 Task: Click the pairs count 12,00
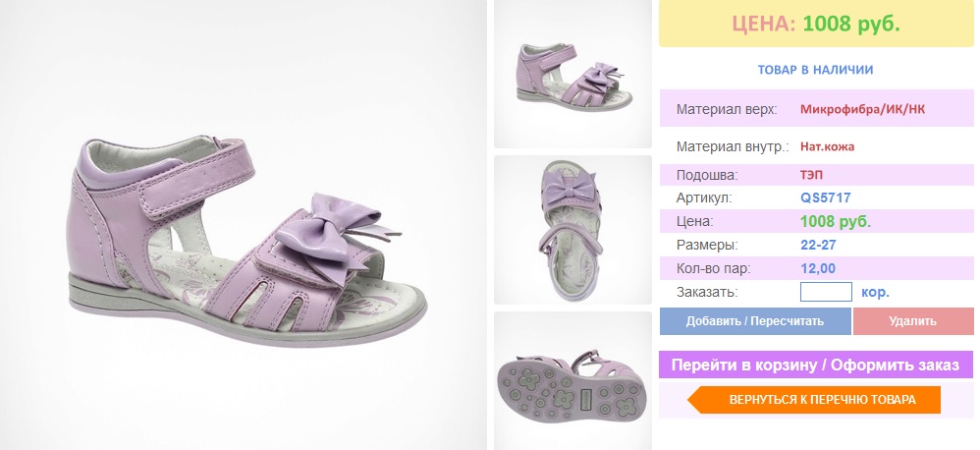click(x=818, y=269)
